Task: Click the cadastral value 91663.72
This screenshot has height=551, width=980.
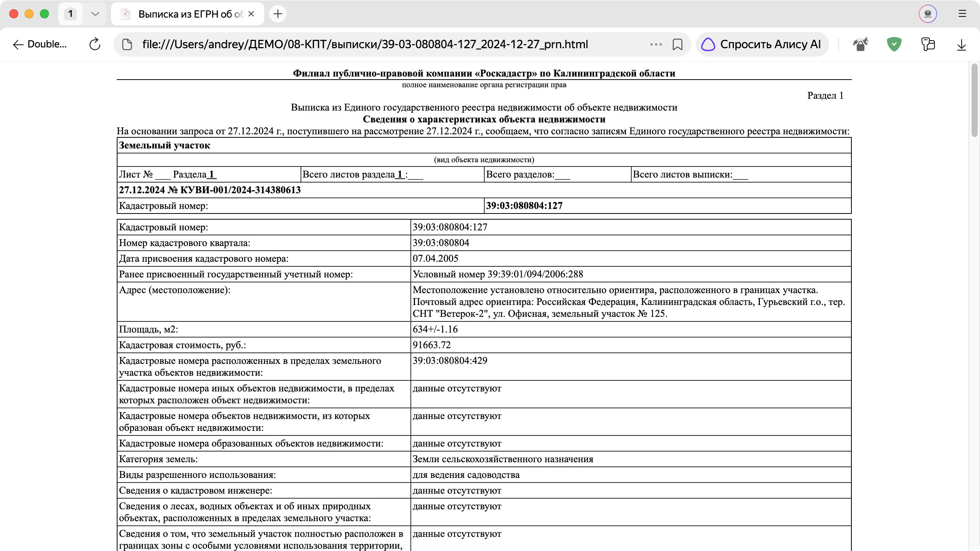Action: pyautogui.click(x=431, y=345)
